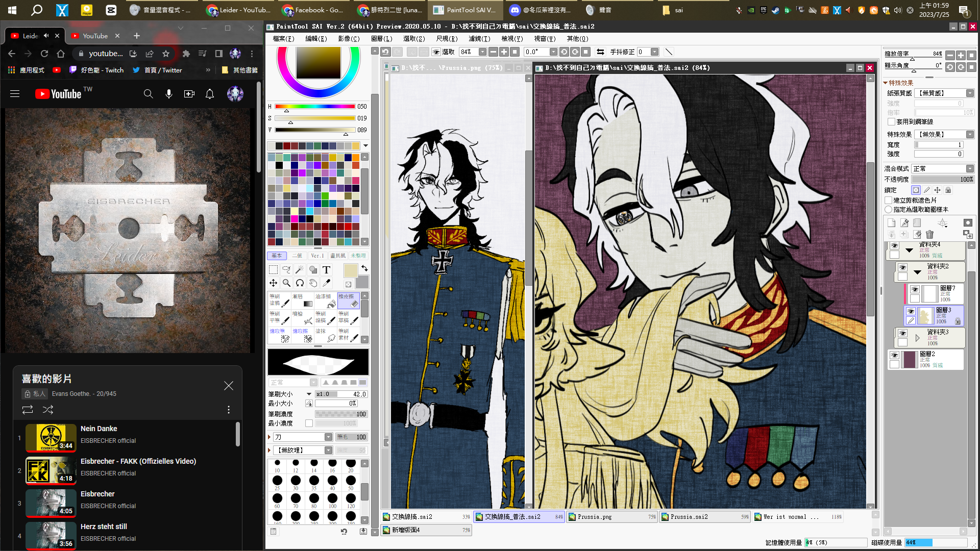Image resolution: width=980 pixels, height=551 pixels.
Task: Swap foreground and background colors
Action: click(364, 268)
